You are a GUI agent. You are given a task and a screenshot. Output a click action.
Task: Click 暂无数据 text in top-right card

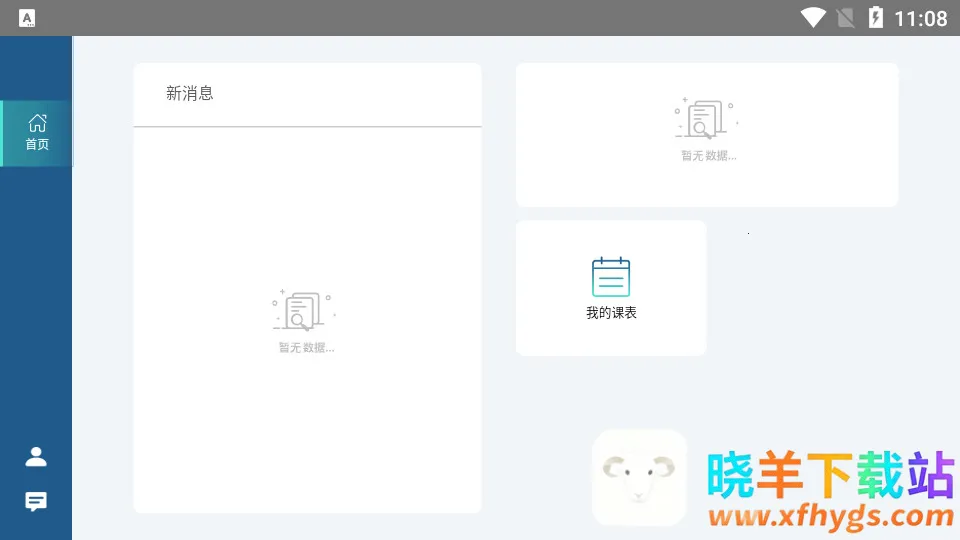coord(708,156)
